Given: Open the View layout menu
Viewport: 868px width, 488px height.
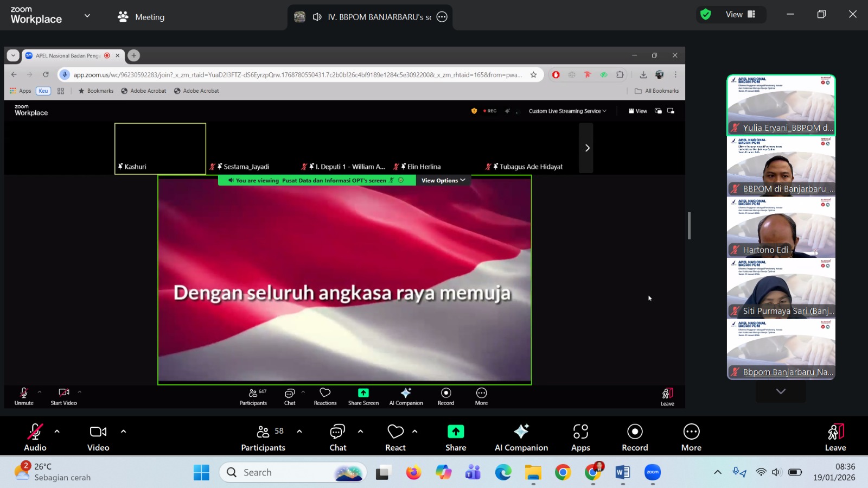Looking at the screenshot, I should 740,15.
